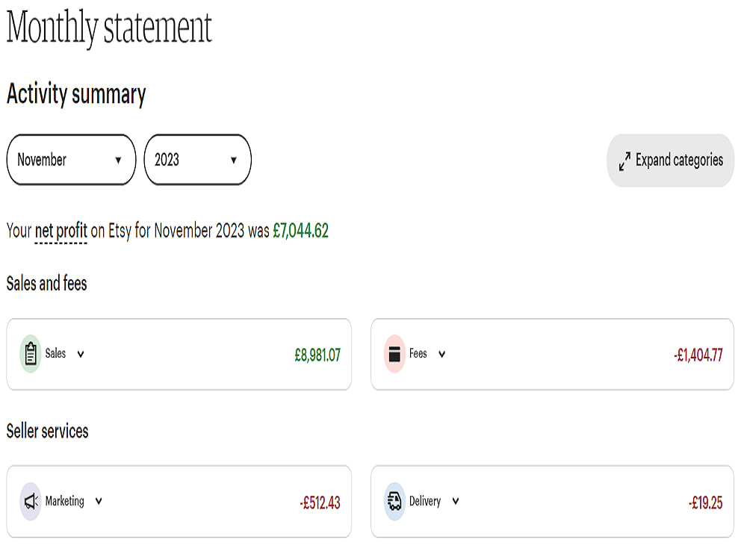Screen dimensions: 747x560
Task: Click the Marketing label text
Action: [x=65, y=502]
